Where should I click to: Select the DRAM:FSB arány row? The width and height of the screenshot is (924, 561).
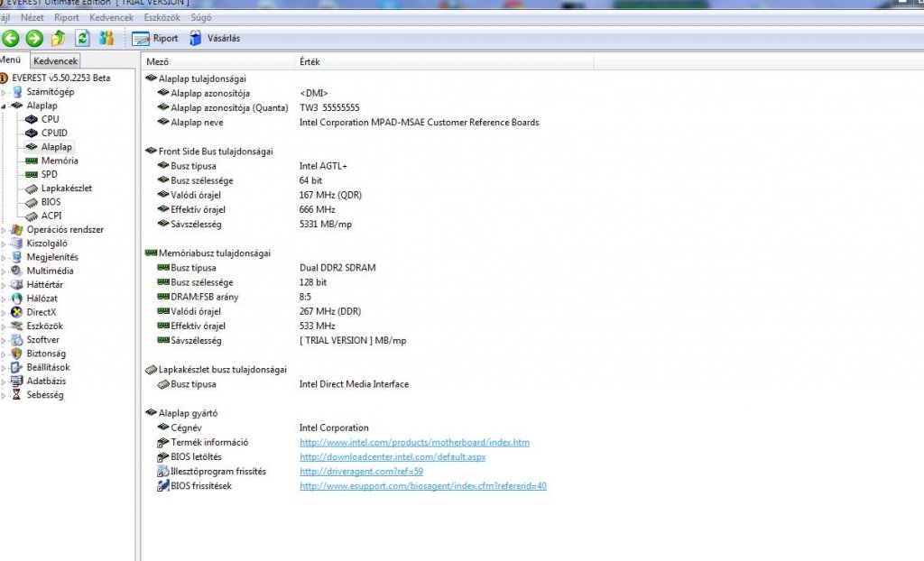coord(234,297)
